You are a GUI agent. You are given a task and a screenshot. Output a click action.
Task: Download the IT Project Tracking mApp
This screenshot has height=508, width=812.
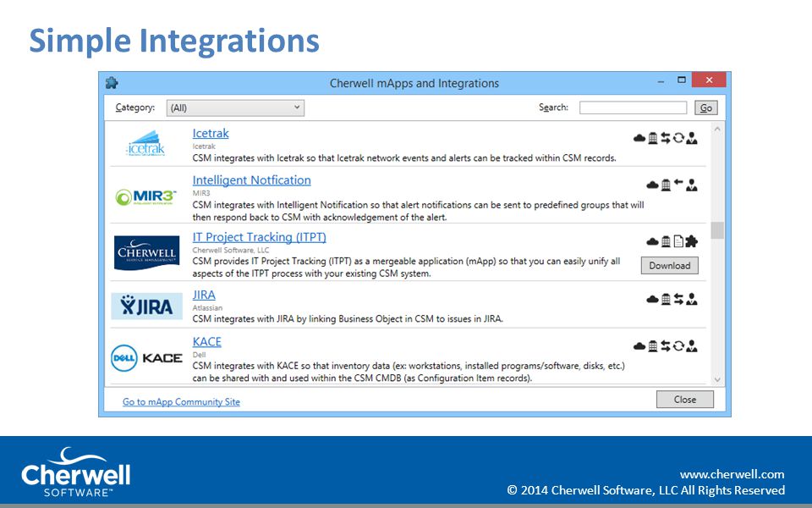coord(670,265)
